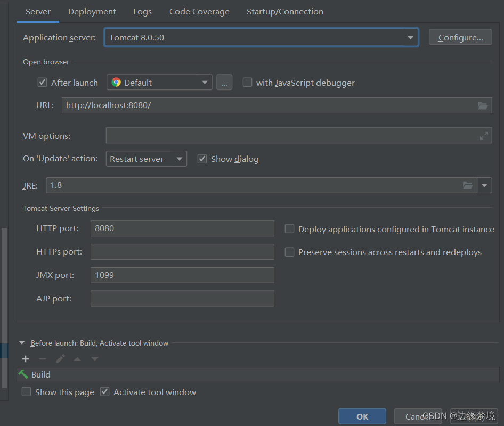Open the Application server Tomcat 8.0.50 dropdown
This screenshot has height=426, width=504.
(x=261, y=38)
